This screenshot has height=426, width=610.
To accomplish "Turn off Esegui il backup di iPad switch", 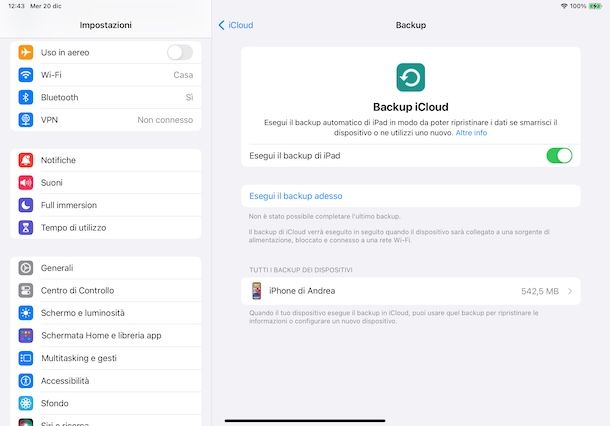I will click(559, 156).
